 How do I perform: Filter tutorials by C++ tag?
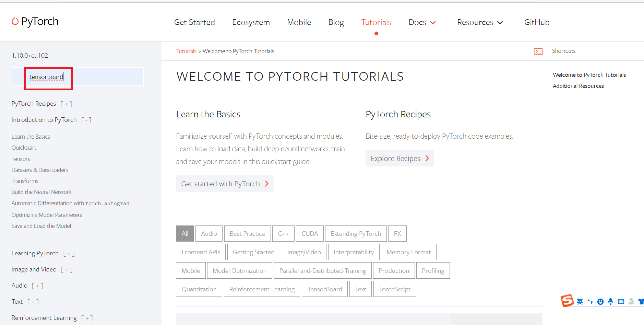click(283, 234)
